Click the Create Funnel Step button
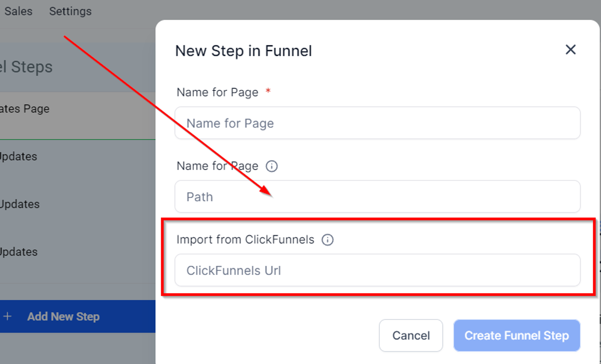 click(517, 335)
